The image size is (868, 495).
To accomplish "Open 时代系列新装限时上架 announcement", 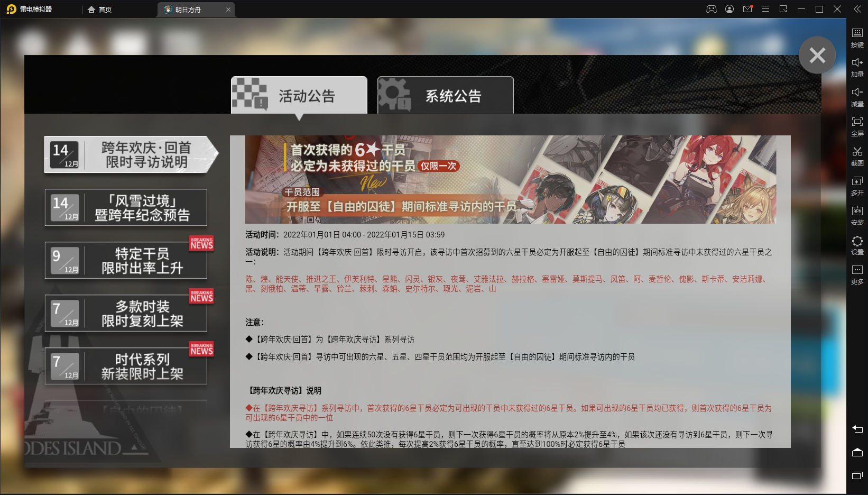I will point(126,366).
